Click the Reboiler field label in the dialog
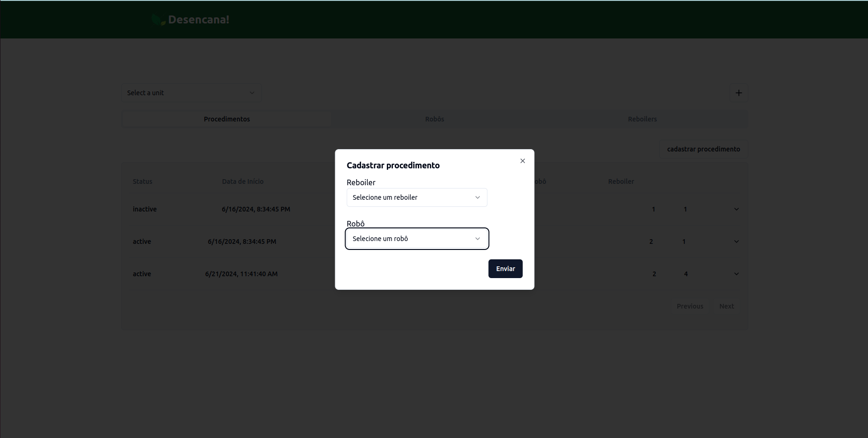Image resolution: width=868 pixels, height=438 pixels. (x=361, y=182)
